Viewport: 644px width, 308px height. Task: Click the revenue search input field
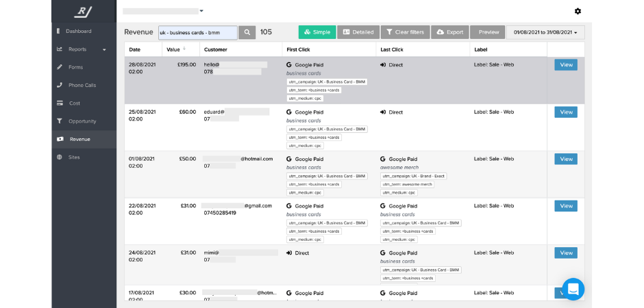pyautogui.click(x=197, y=32)
